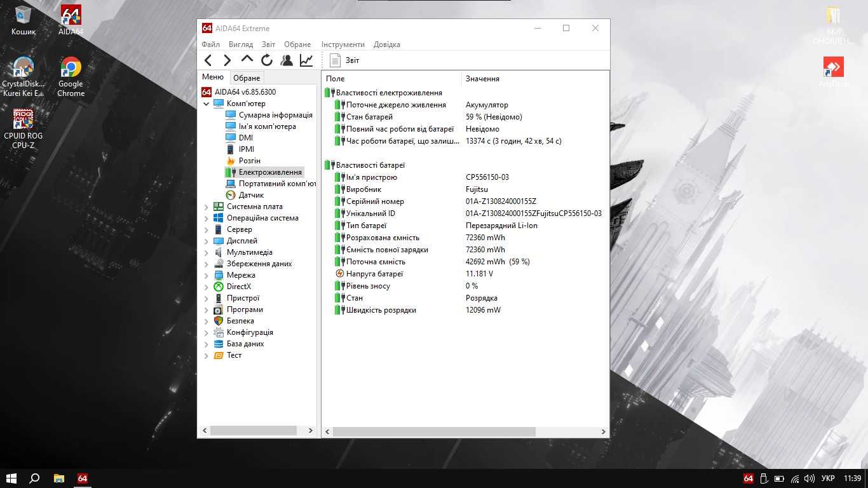
Task: Expand the Збереження даних node
Action: tap(206, 264)
